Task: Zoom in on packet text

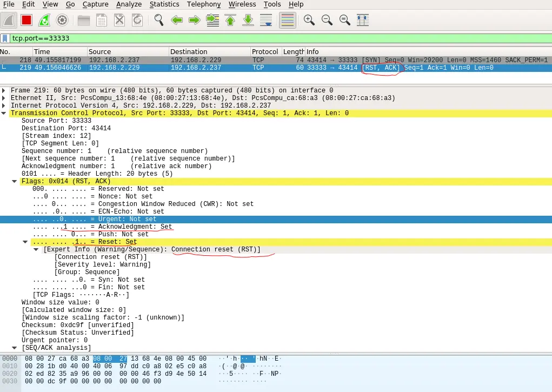Action: pyautogui.click(x=309, y=20)
